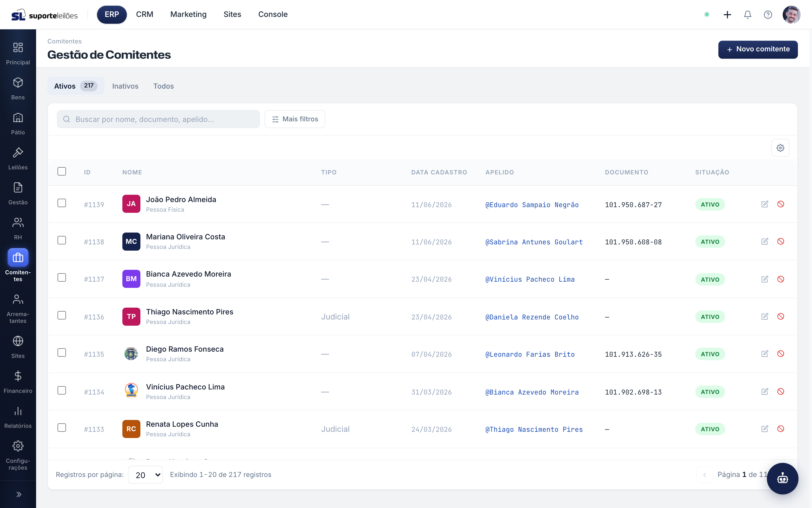
Task: Open table column settings gear
Action: (780, 148)
